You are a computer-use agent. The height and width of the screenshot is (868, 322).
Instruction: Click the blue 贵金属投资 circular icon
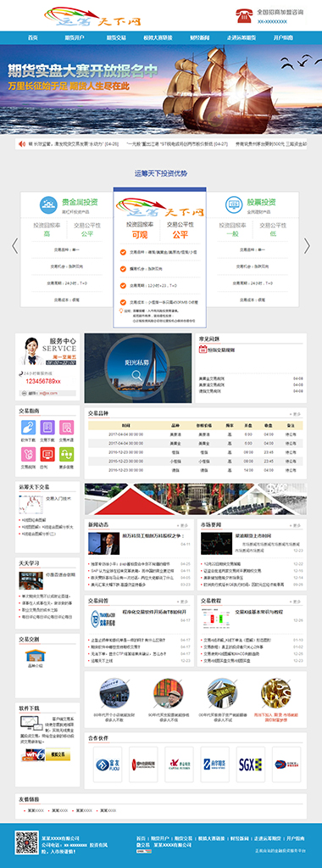[x=49, y=204]
